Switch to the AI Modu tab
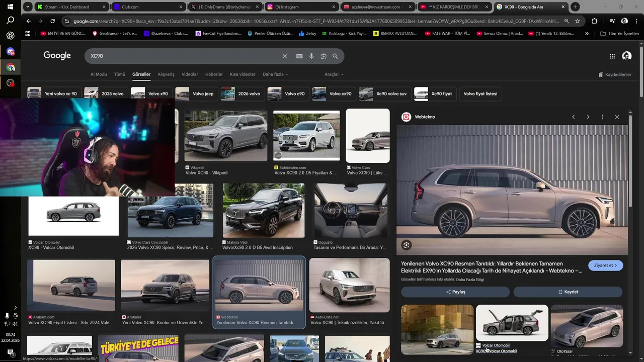The height and width of the screenshot is (362, 644). (99, 74)
